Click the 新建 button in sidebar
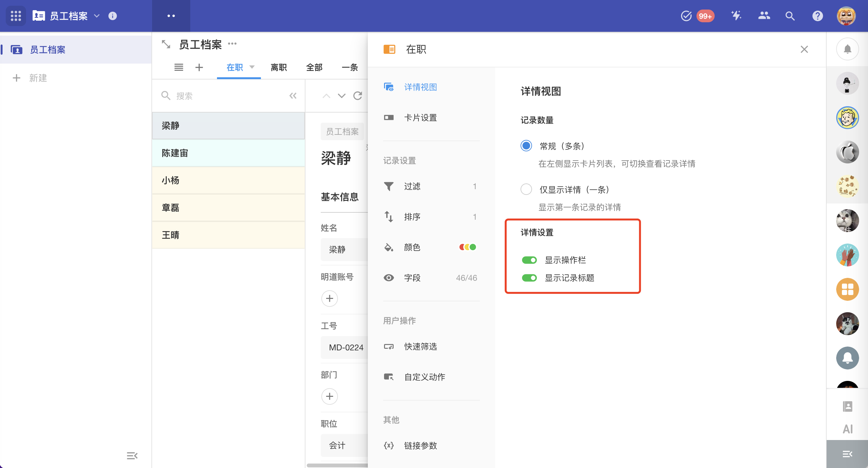Screen dimensions: 868x468 tap(30, 78)
